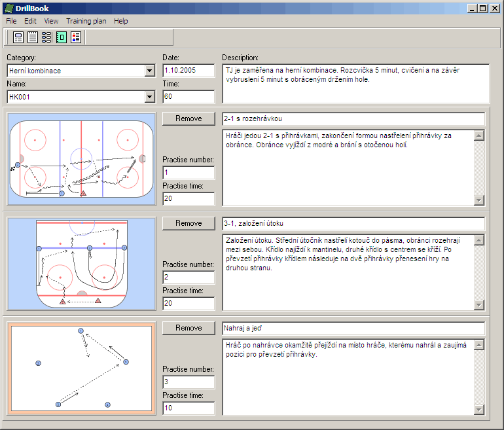504x430 pixels.
Task: Click the full rink diagram of first drill
Action: point(81,159)
